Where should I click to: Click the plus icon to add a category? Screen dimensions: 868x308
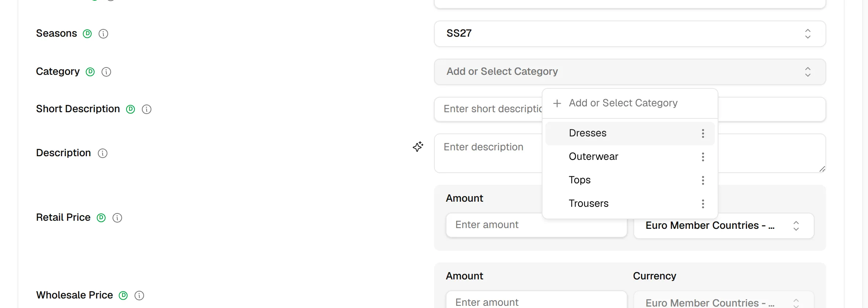click(557, 103)
